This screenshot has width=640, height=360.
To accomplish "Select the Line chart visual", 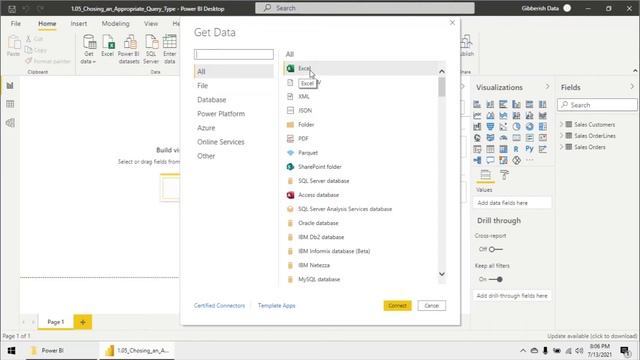I will 477,116.
